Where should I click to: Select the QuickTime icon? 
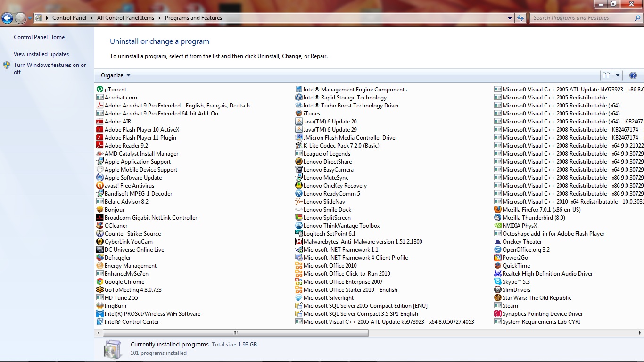(498, 266)
